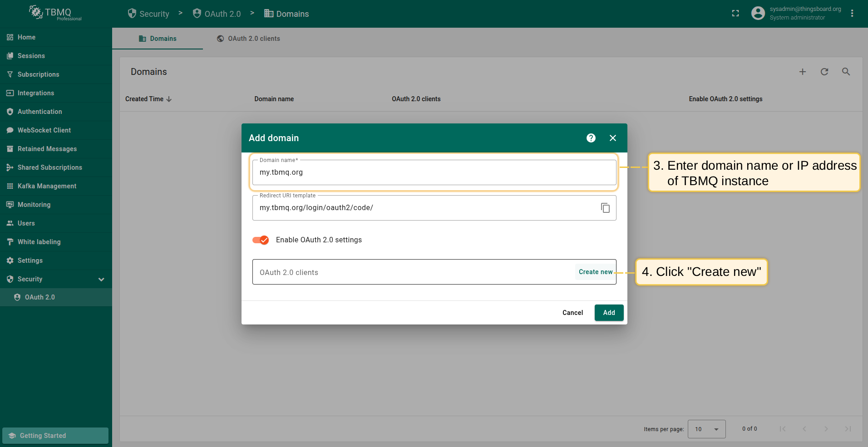Open help for Add domain dialog
Viewport: 868px width, 447px height.
pos(591,138)
